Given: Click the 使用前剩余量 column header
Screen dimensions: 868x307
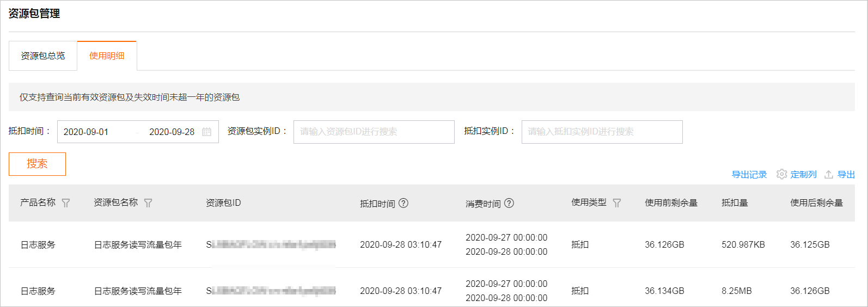Looking at the screenshot, I should 671,203.
